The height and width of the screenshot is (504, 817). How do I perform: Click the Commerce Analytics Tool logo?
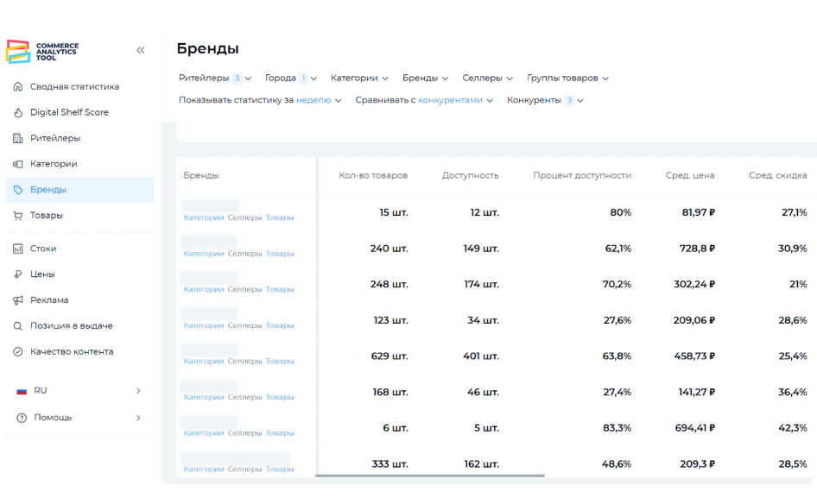click(42, 52)
